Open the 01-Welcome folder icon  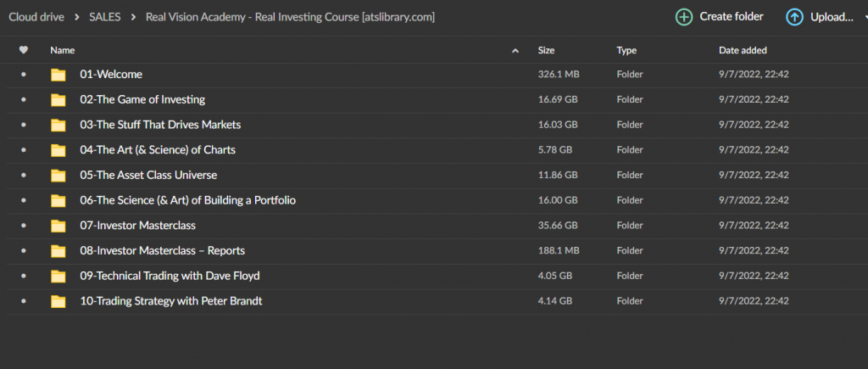[58, 75]
